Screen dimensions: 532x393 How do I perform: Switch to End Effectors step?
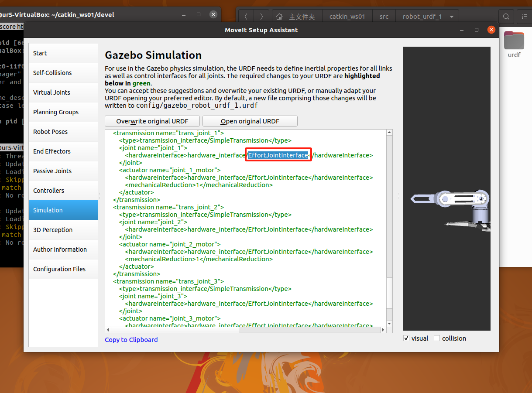(x=63, y=151)
